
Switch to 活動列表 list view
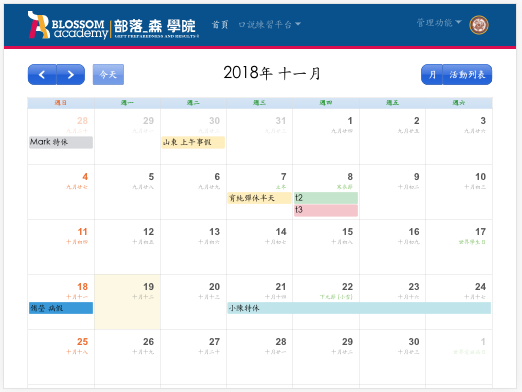pos(467,74)
